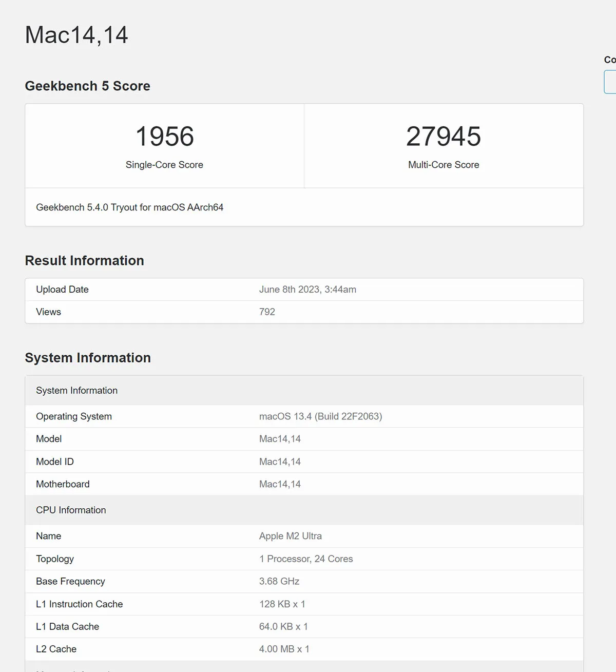Image resolution: width=616 pixels, height=672 pixels.
Task: Click the Result Information heading
Action: pyautogui.click(x=85, y=261)
